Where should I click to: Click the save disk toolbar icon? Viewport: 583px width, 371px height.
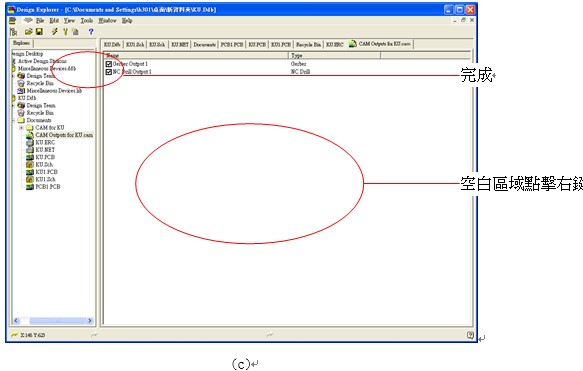point(39,32)
